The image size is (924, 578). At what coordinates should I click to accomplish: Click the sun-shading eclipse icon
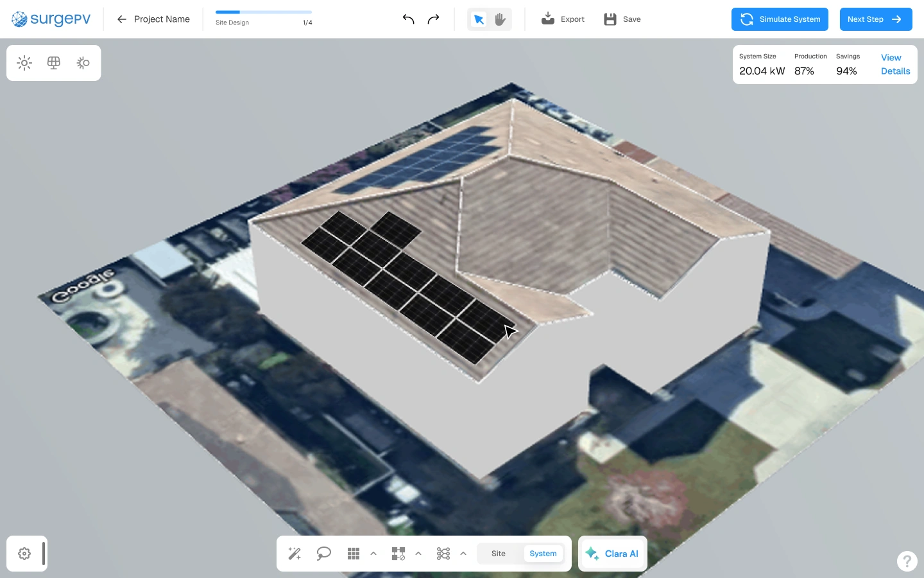(83, 63)
